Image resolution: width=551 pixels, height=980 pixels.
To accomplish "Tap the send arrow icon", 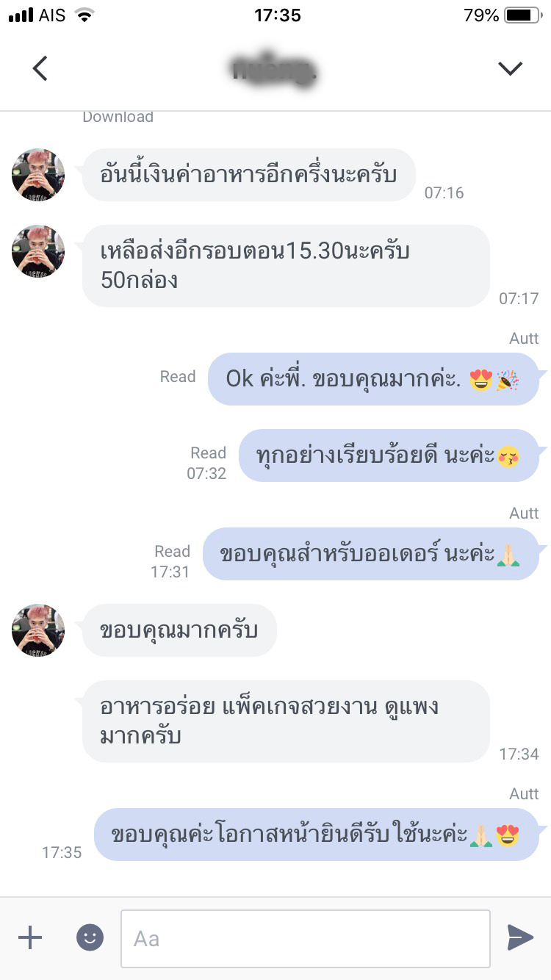I will (520, 937).
